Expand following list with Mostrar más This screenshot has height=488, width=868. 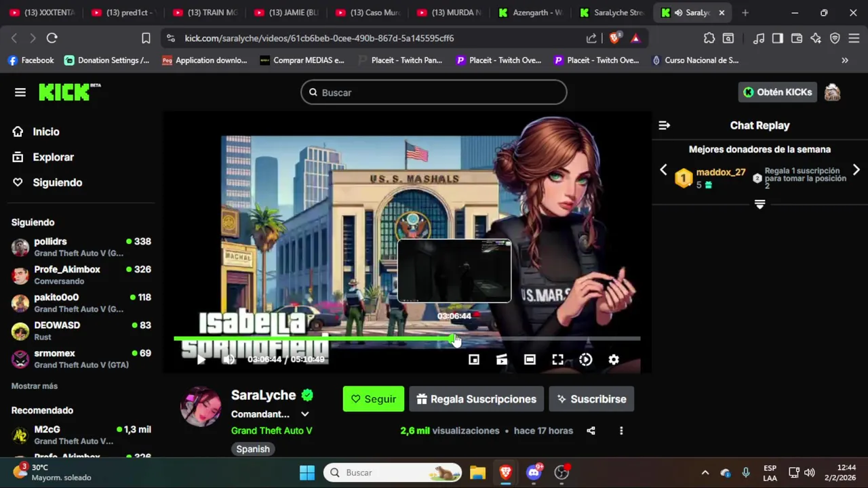35,386
